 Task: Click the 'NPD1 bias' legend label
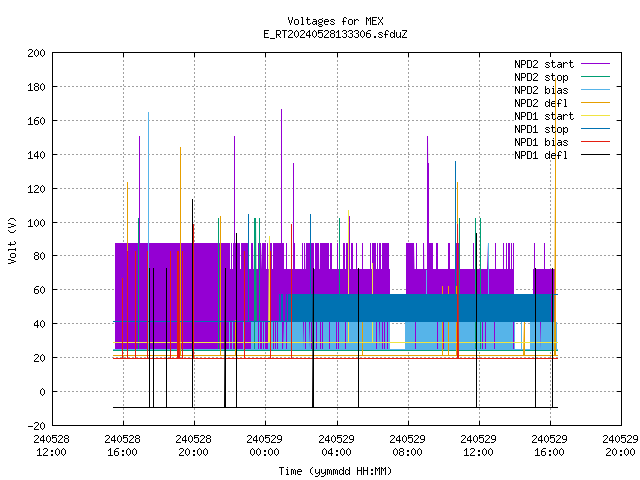point(541,142)
